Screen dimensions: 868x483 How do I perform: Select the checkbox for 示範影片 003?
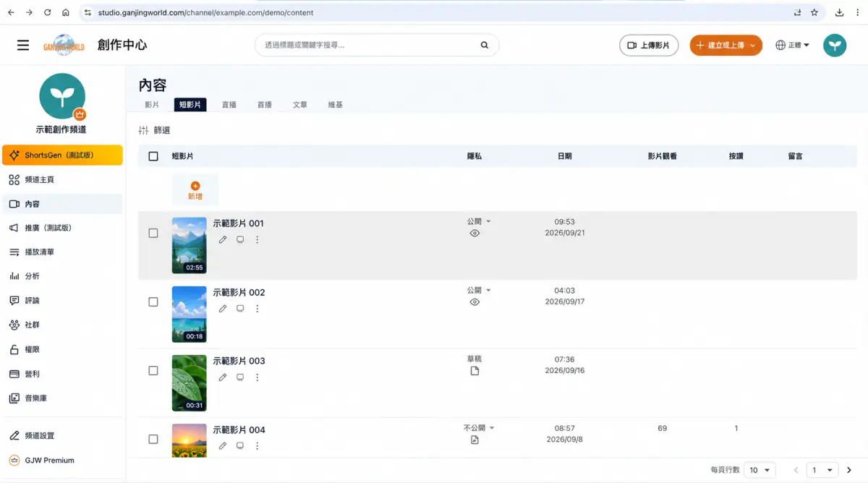coord(153,370)
